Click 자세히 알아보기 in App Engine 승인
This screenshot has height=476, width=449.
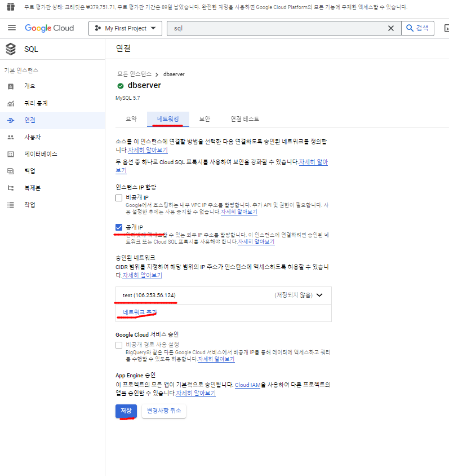(x=195, y=393)
